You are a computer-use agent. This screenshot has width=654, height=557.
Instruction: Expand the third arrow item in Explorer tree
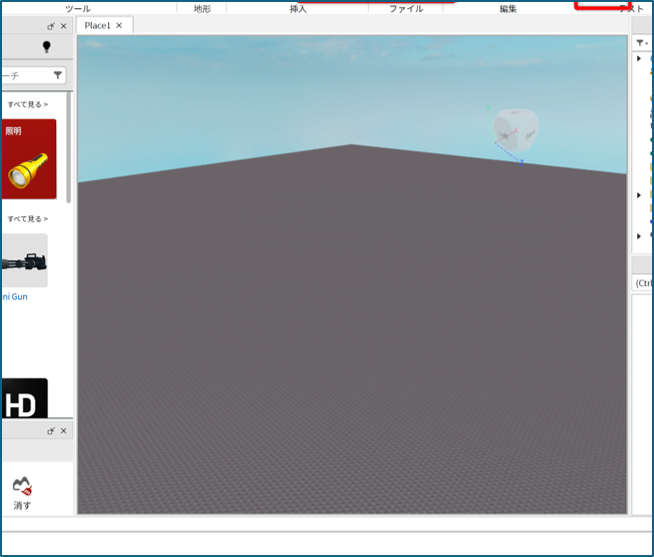(640, 236)
